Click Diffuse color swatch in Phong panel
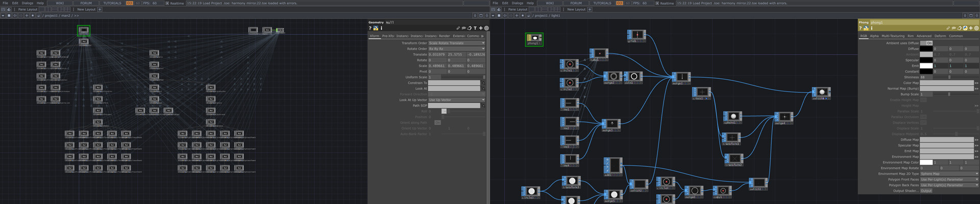Image resolution: width=980 pixels, height=204 pixels. (926, 49)
